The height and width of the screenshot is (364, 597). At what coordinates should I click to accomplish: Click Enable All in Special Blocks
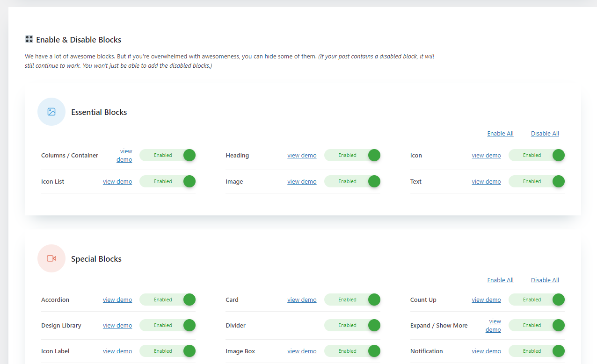500,280
